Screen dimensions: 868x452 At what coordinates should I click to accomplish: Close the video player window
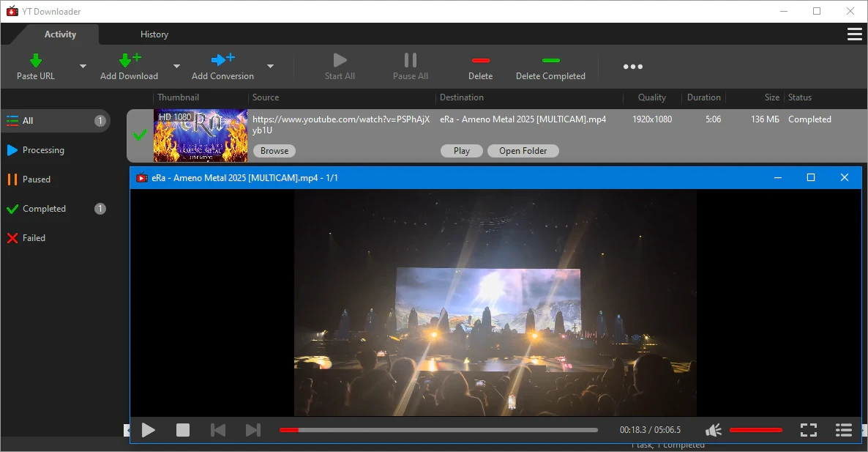844,178
